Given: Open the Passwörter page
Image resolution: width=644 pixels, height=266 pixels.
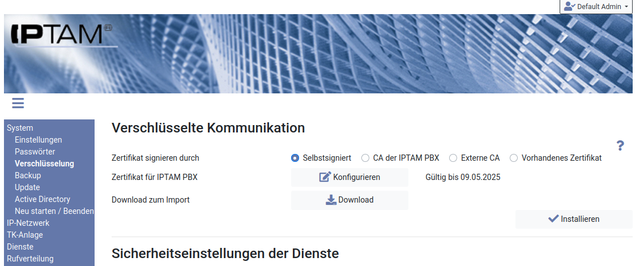Looking at the screenshot, I should (35, 152).
